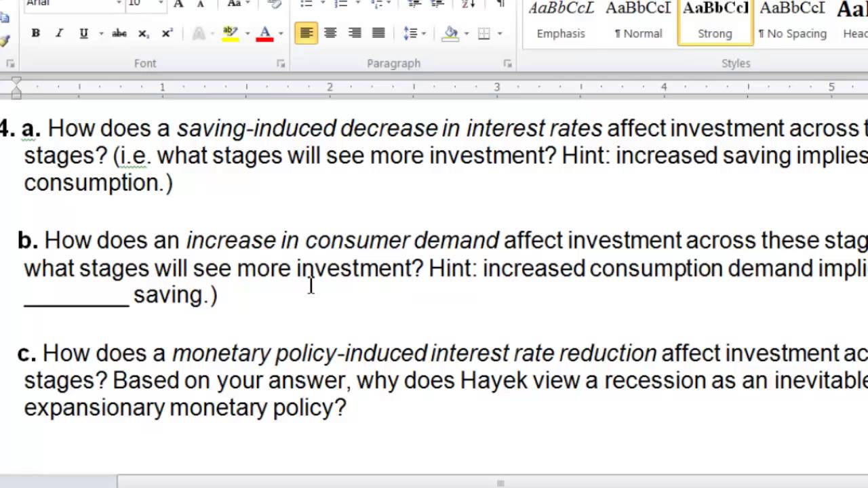Apply the Strong style
The image size is (868, 488).
(x=715, y=22)
